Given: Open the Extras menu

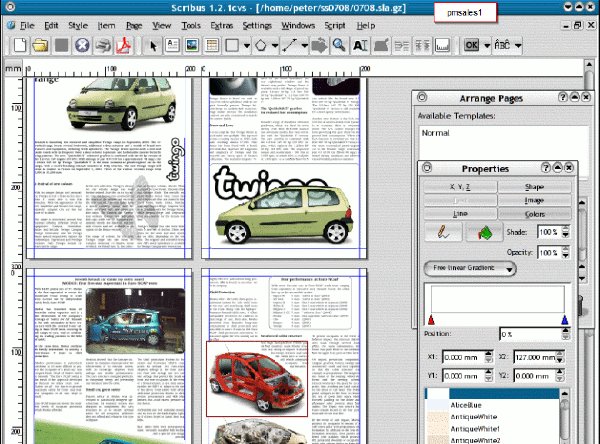Looking at the screenshot, I should point(222,26).
